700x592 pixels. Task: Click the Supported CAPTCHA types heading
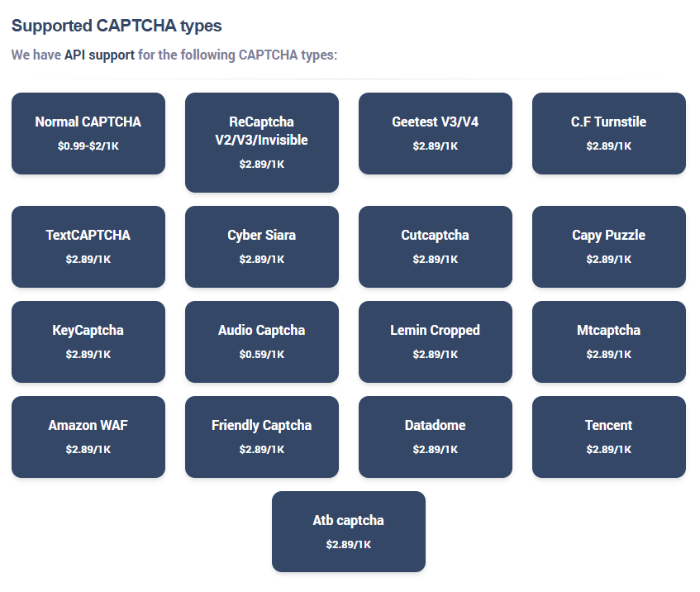117,26
